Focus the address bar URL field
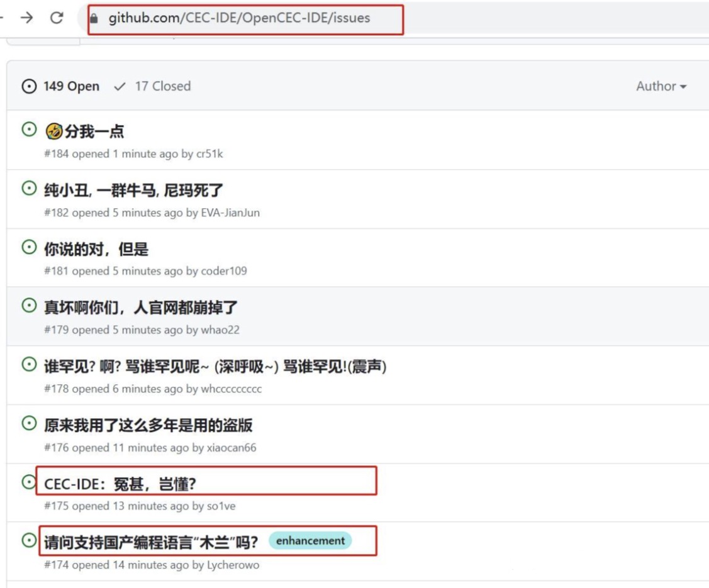The image size is (709, 588). click(x=239, y=18)
